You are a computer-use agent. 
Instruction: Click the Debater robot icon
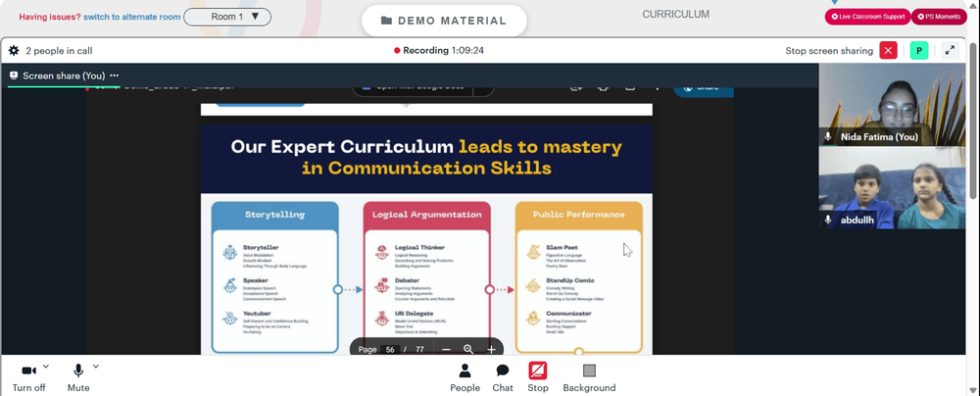[x=382, y=285]
